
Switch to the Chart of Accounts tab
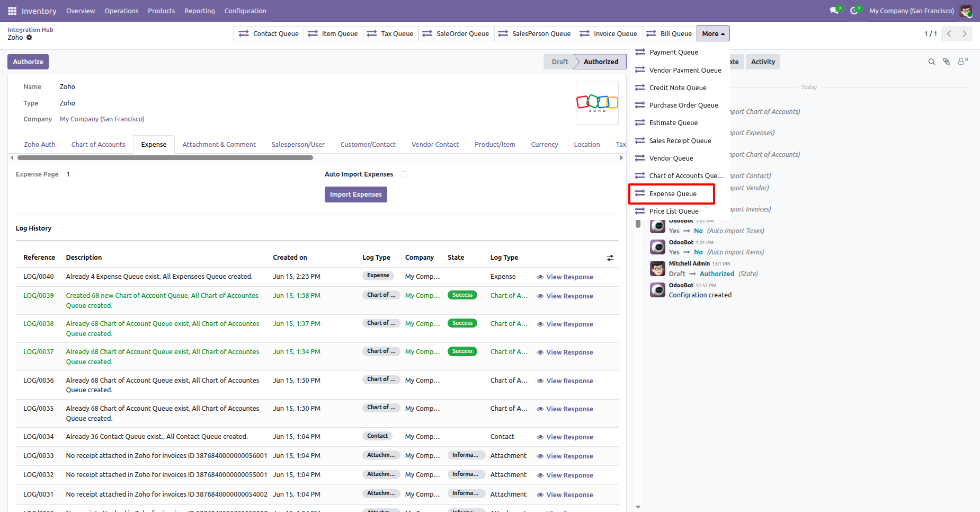[99, 144]
